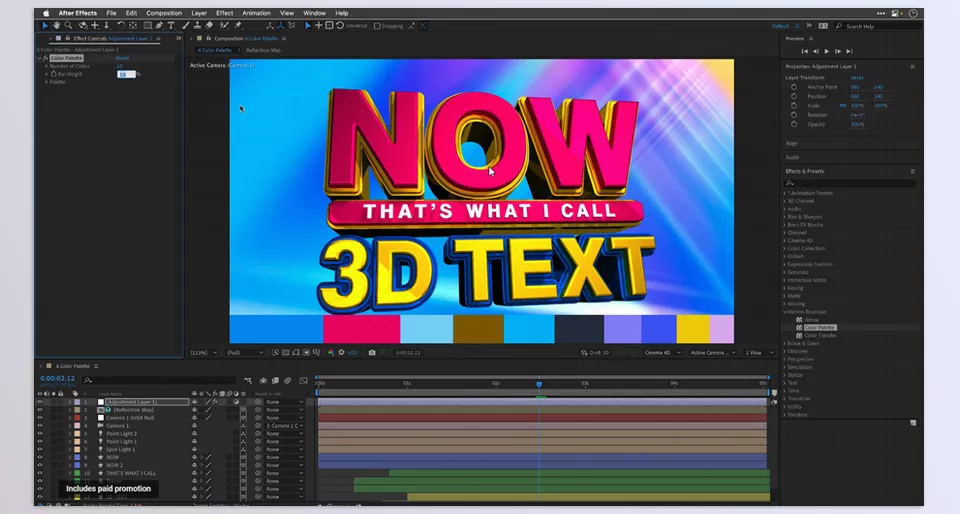
Task: Jump to last frame in Preview panel
Action: [849, 51]
